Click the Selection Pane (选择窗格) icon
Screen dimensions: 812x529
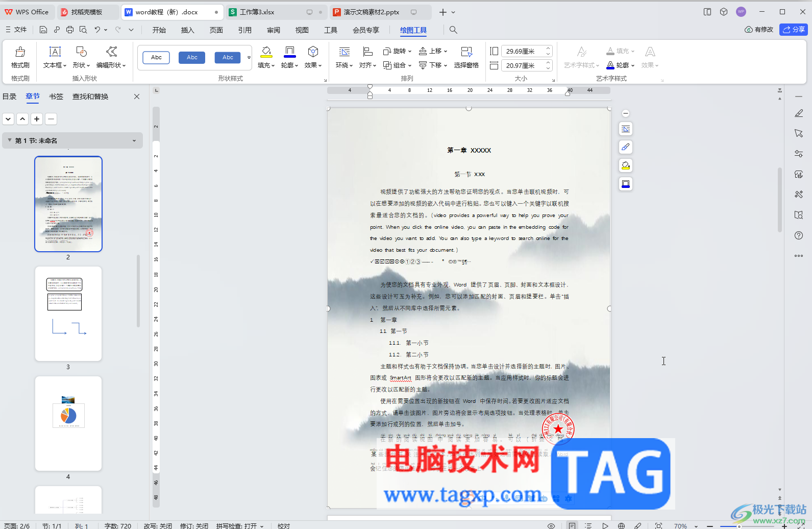[466, 52]
